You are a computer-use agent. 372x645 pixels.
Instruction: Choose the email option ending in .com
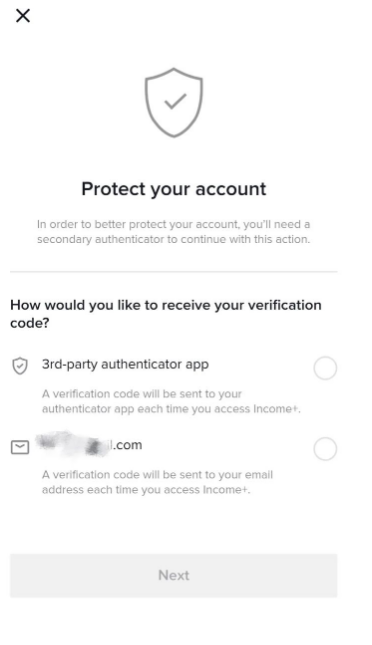coord(89,445)
